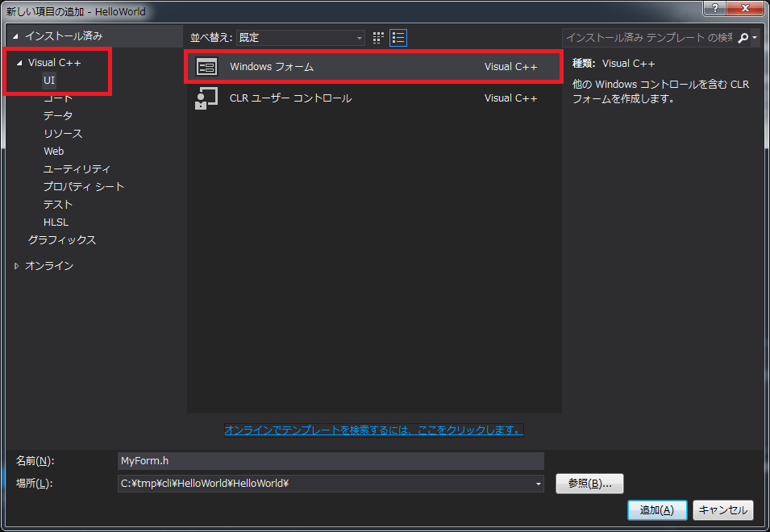Open the help question mark button
The image size is (770, 532).
pyautogui.click(x=715, y=8)
